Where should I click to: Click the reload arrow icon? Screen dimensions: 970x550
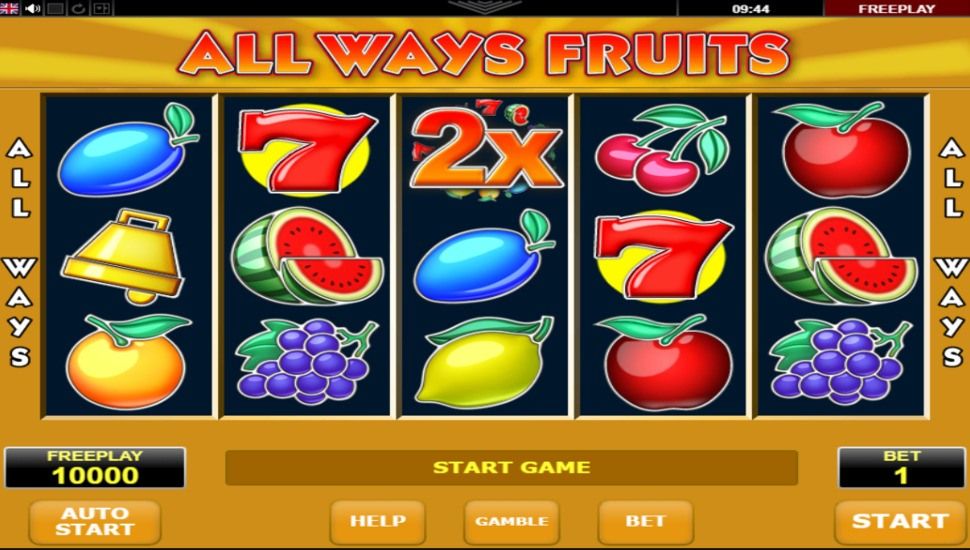(79, 8)
